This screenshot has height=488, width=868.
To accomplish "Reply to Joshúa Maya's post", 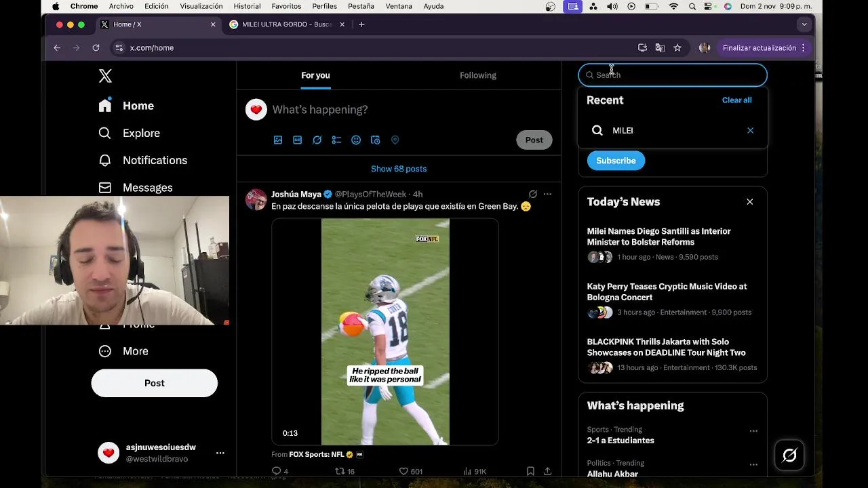I will point(280,471).
